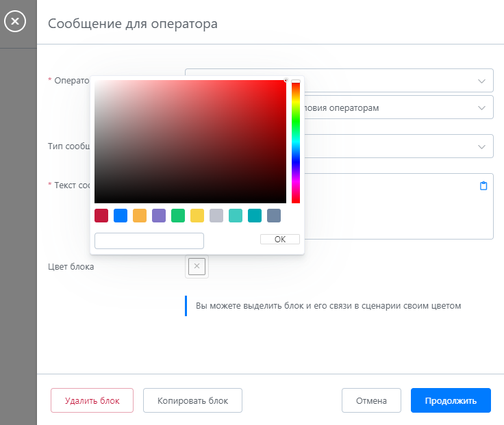Expand the message type dropdown
This screenshot has height=425, width=504.
[481, 146]
